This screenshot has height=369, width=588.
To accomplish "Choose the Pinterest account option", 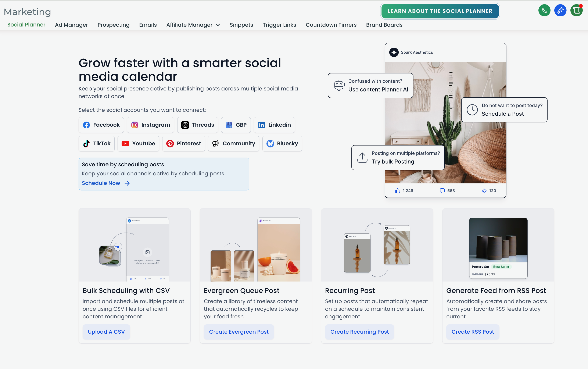I will 183,143.
